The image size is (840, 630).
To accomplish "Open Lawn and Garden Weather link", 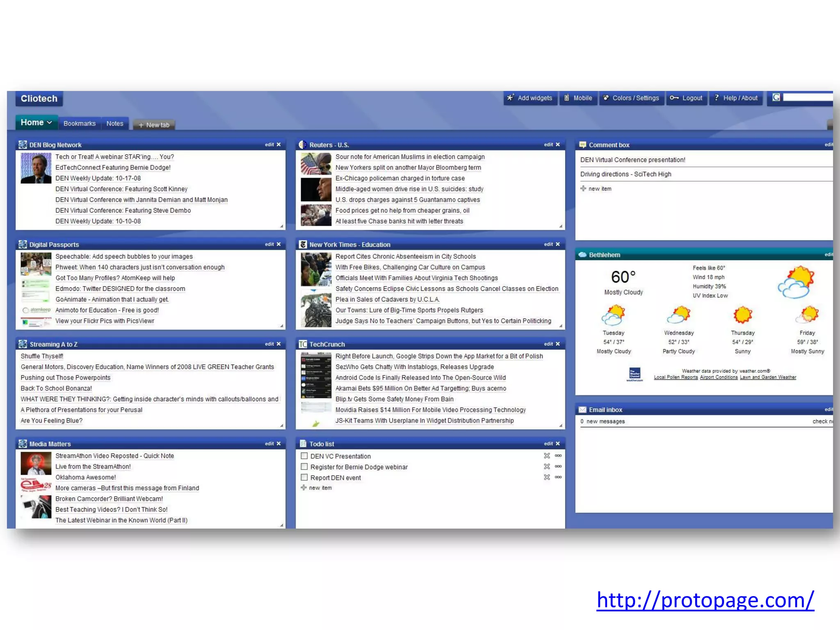I will pyautogui.click(x=768, y=377).
